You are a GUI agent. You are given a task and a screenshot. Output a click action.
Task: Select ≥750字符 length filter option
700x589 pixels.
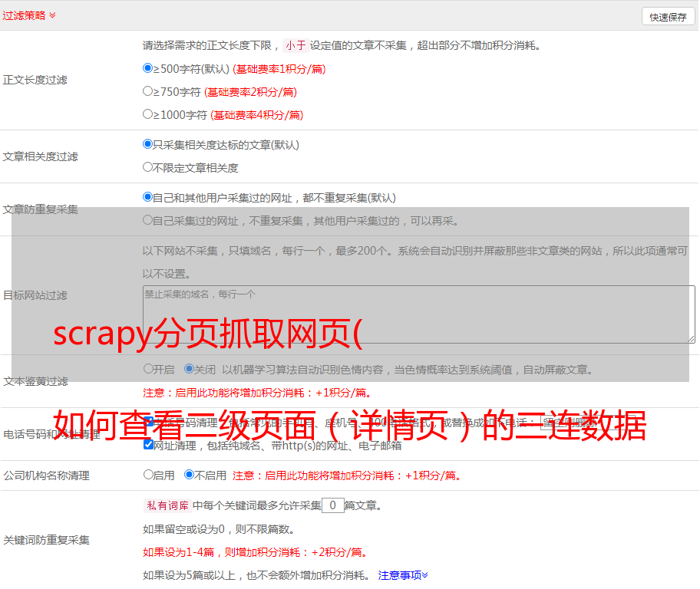[x=148, y=91]
